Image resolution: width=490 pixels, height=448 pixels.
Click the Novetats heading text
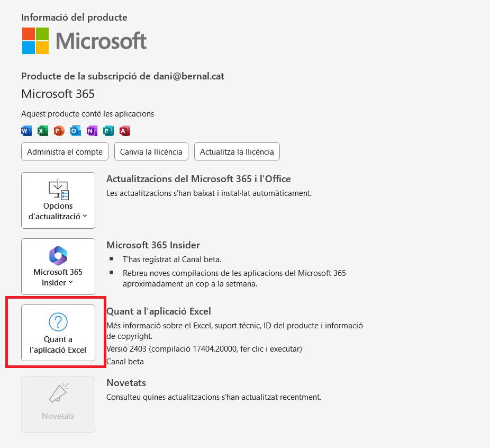[126, 383]
